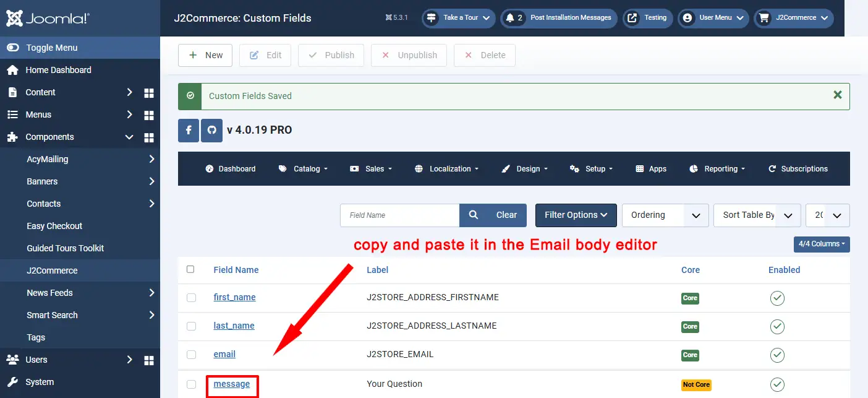Open the J2Commerce header dropdown
Screen dimensions: 868x398
point(793,18)
